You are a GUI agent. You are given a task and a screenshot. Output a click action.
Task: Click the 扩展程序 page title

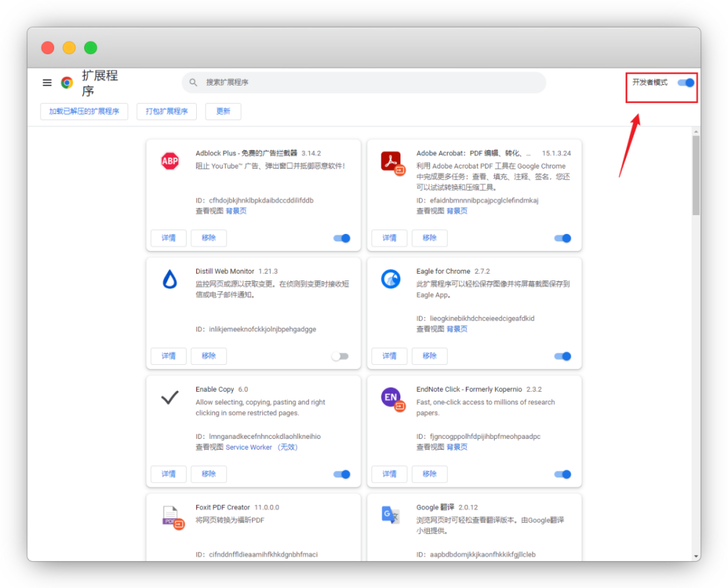coord(100,83)
